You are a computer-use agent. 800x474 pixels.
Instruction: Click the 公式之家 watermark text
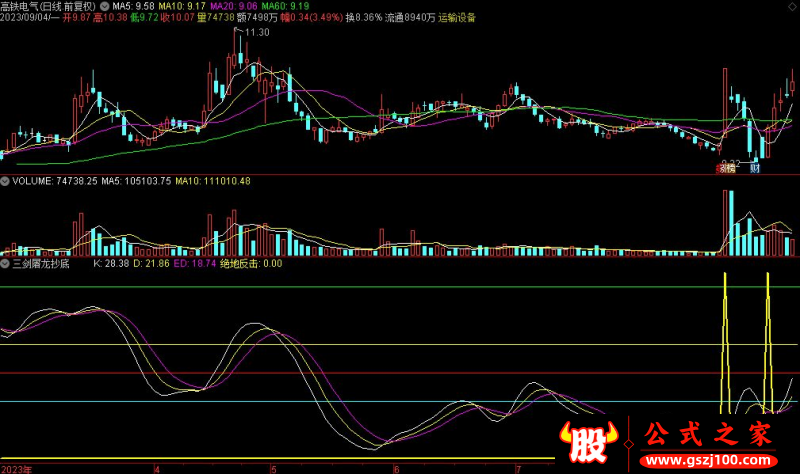(708, 435)
